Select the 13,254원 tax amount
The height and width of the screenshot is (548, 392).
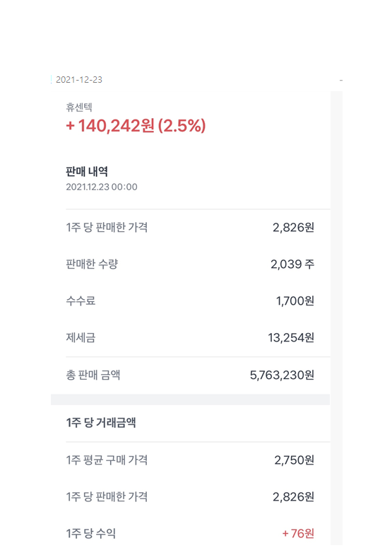[x=291, y=337]
